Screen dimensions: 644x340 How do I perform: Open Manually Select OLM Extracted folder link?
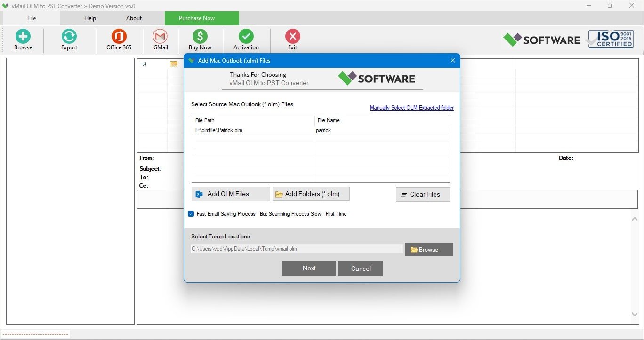[411, 108]
